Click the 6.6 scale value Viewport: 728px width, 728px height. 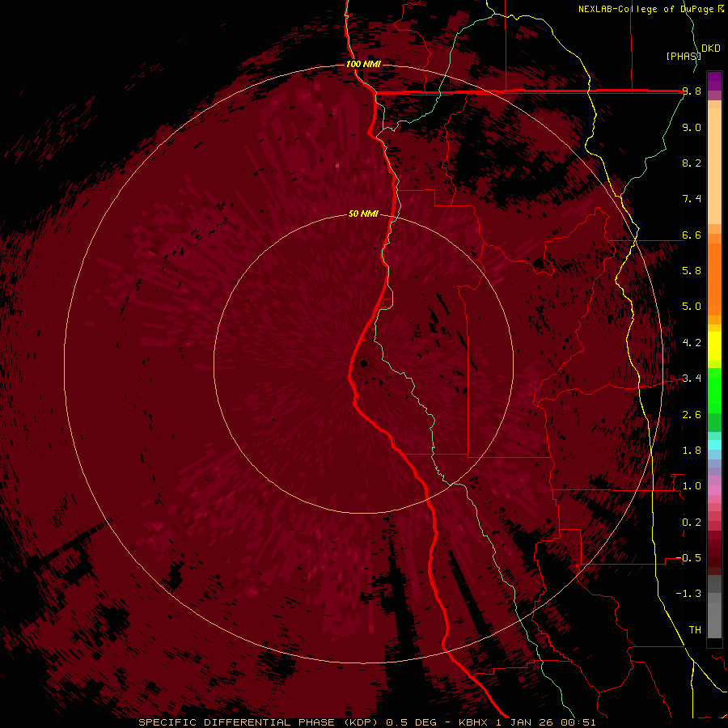692,235
